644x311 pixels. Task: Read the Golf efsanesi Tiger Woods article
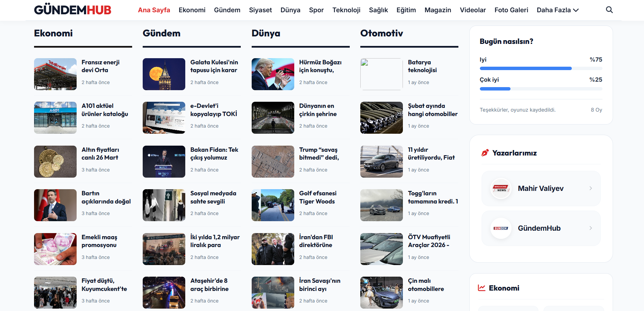317,197
